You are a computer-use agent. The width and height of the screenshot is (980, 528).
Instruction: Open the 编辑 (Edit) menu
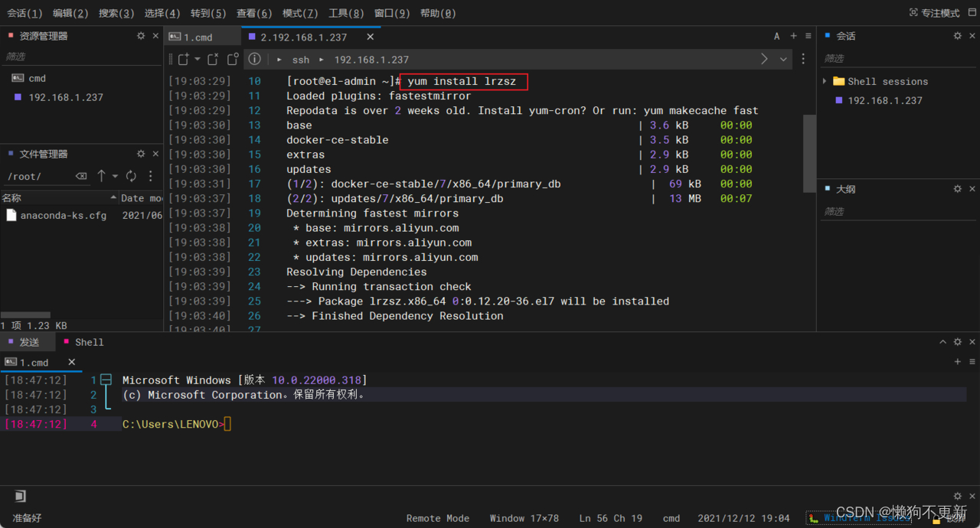pos(70,13)
